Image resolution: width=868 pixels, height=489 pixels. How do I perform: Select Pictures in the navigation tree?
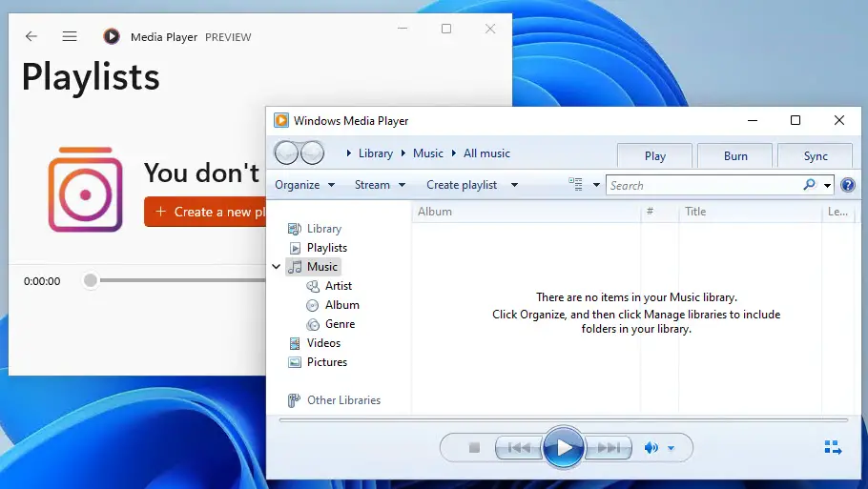coord(326,362)
